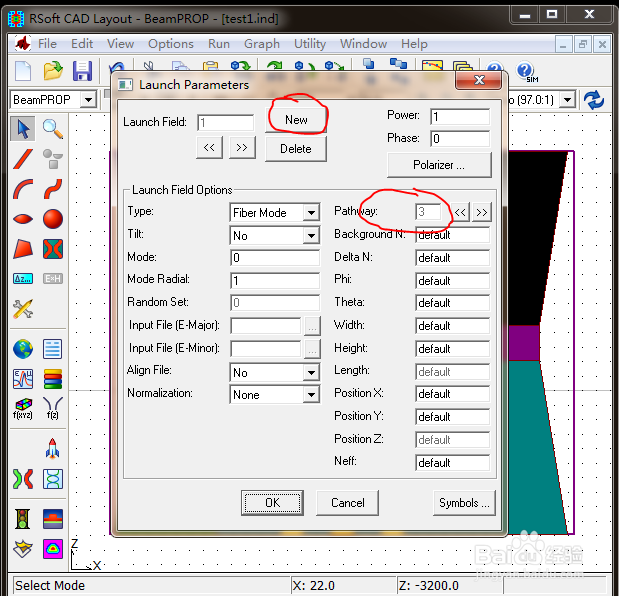619x596 pixels.
Task: Choose the red lens shape tool
Action: tap(23, 219)
